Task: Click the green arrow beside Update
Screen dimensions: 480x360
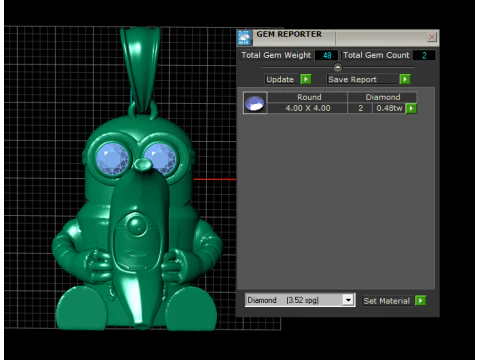Action: pos(306,79)
